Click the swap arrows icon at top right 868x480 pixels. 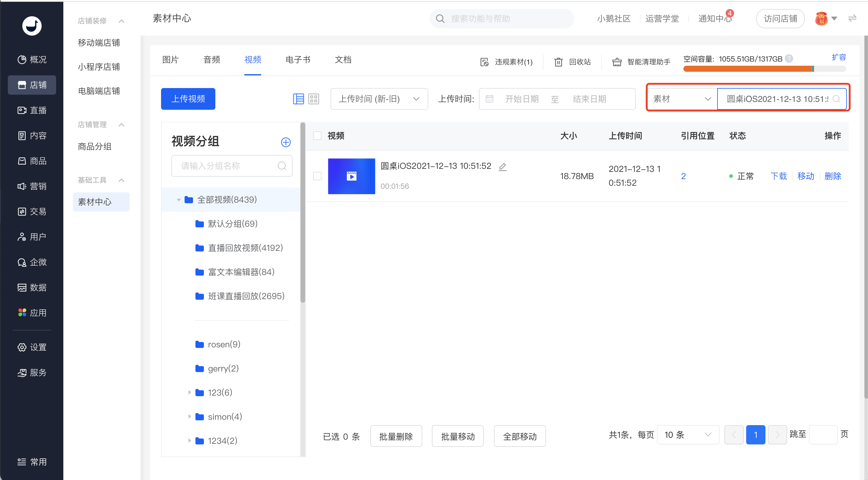coord(852,18)
